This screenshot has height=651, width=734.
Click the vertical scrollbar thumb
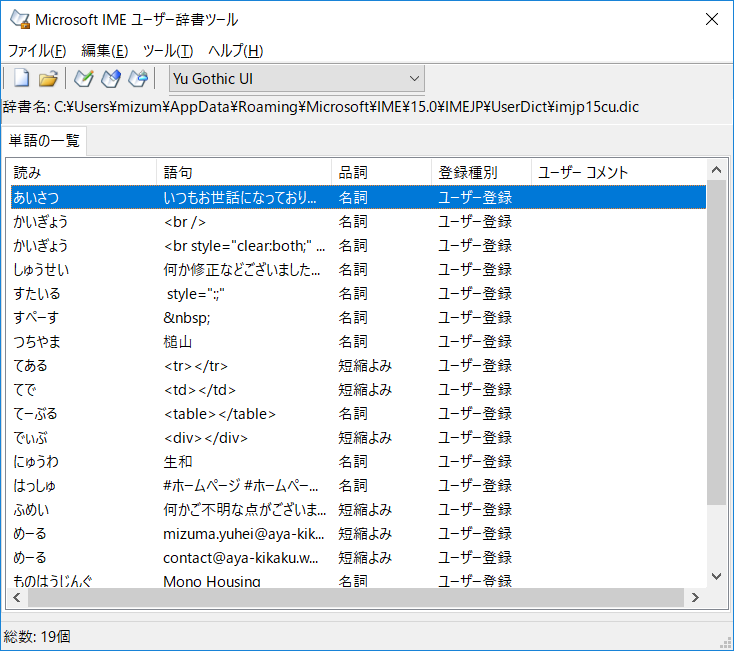pyautogui.click(x=716, y=342)
